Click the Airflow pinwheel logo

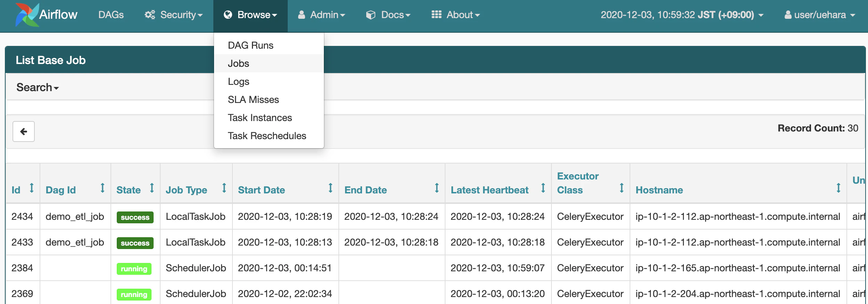click(27, 15)
